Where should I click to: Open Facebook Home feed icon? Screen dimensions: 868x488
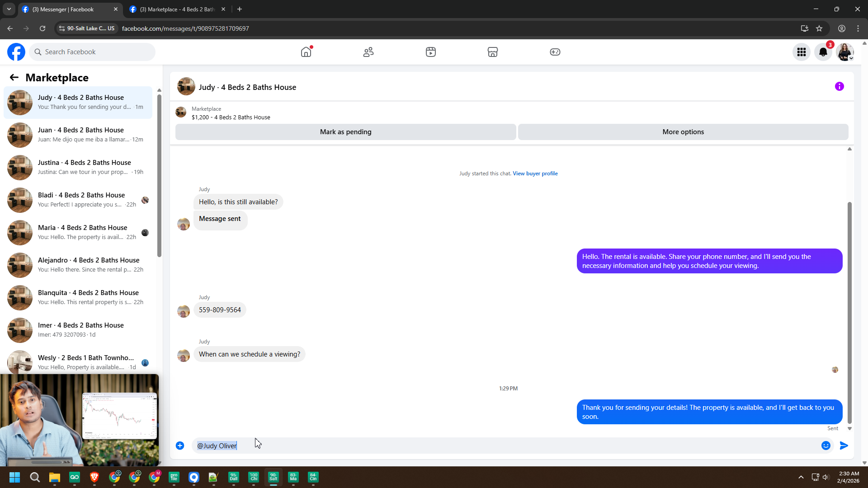click(x=306, y=52)
